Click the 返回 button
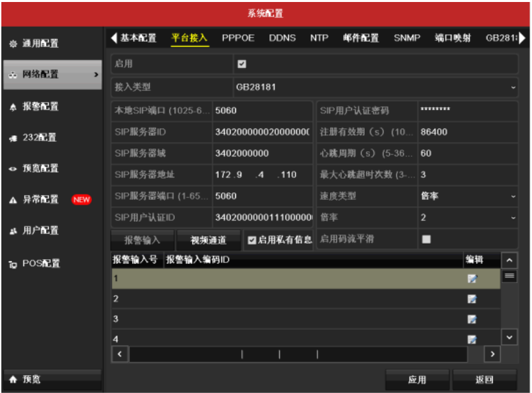Screen dimensions: 532x393 (484, 380)
